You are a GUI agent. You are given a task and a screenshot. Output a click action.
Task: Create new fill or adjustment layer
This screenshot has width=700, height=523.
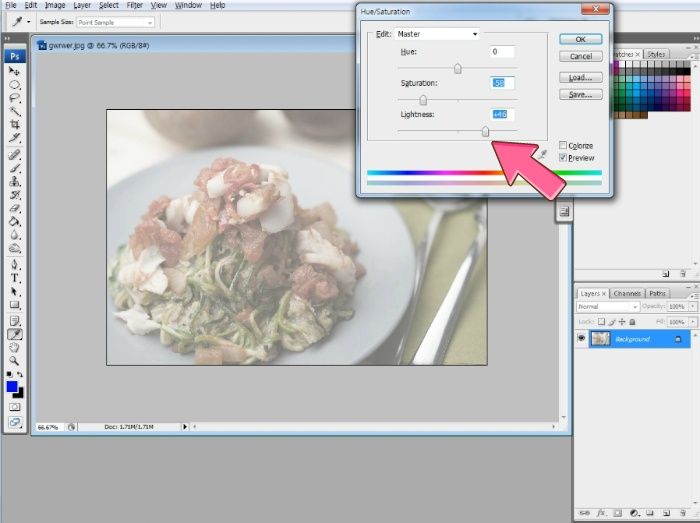pos(634,513)
